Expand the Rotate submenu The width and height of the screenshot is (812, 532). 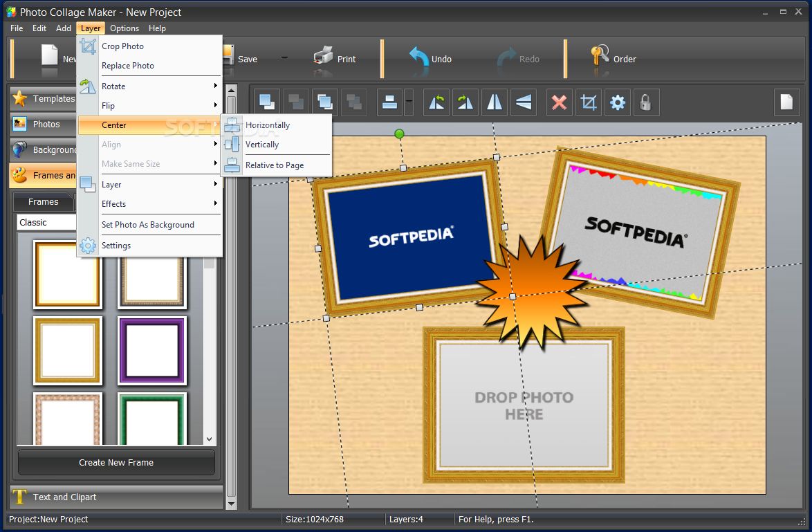tap(149, 86)
